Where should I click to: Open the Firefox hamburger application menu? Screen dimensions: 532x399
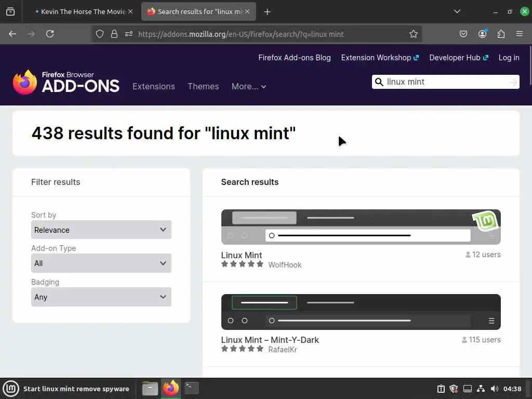[x=520, y=34]
